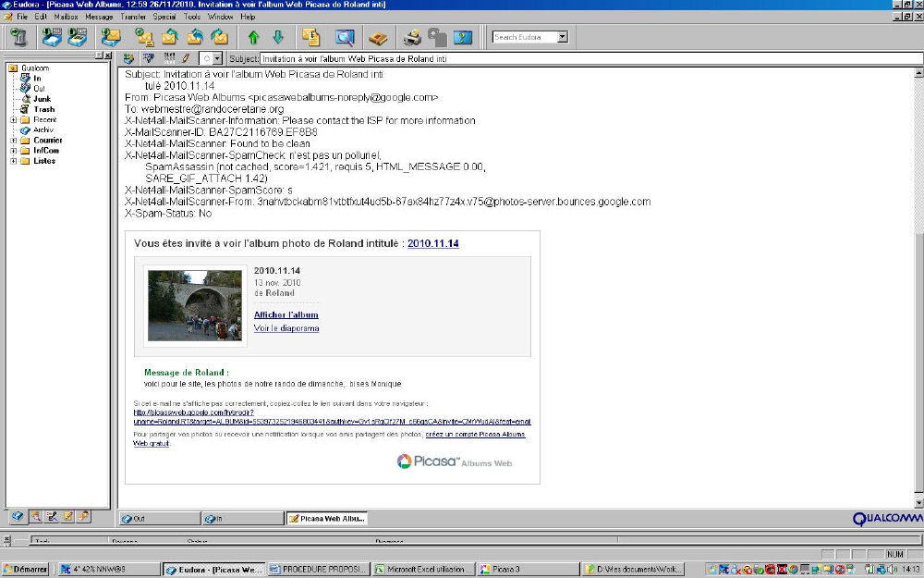
Task: Close the mailboxes side panel
Action: coord(107,55)
